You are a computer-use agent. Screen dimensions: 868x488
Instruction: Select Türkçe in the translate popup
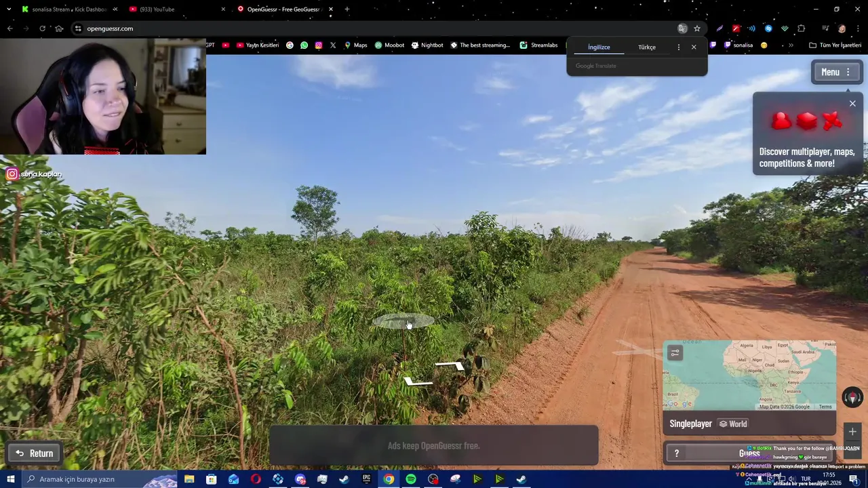pyautogui.click(x=647, y=47)
